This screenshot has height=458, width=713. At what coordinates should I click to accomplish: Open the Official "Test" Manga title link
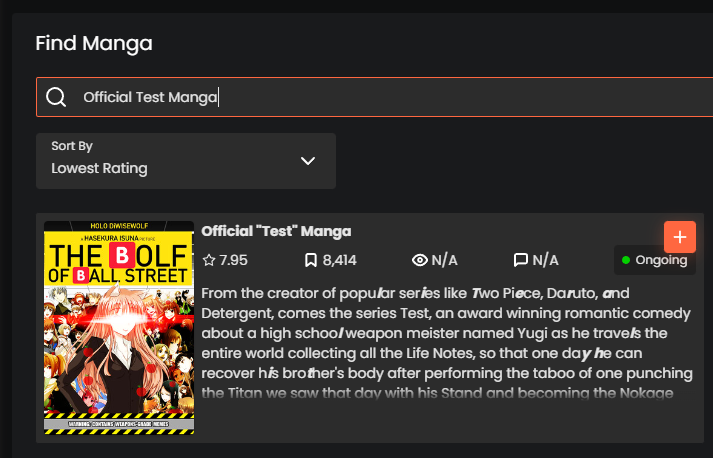pyautogui.click(x=276, y=231)
